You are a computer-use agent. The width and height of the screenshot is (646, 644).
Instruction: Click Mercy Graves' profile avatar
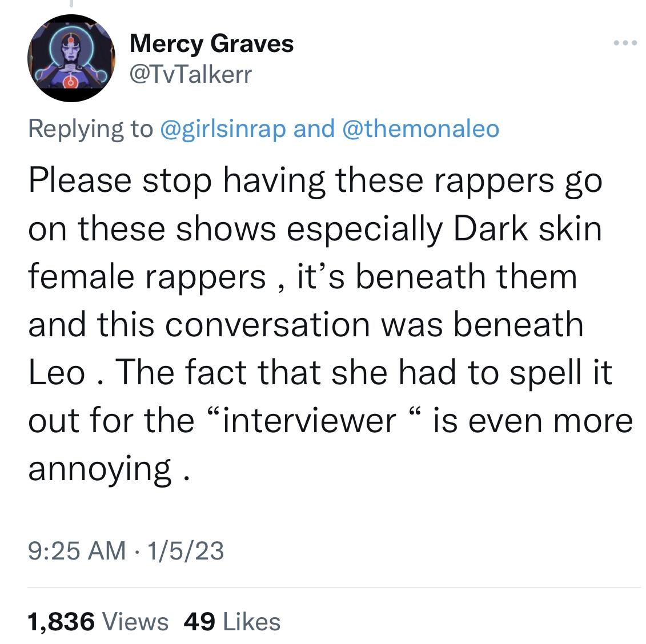pos(71,59)
